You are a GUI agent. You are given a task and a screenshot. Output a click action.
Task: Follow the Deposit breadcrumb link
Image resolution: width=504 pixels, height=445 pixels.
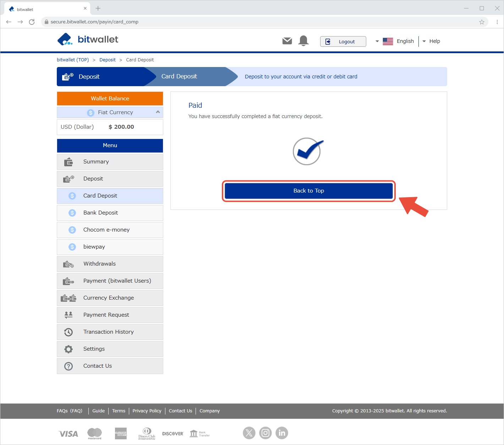pyautogui.click(x=108, y=60)
